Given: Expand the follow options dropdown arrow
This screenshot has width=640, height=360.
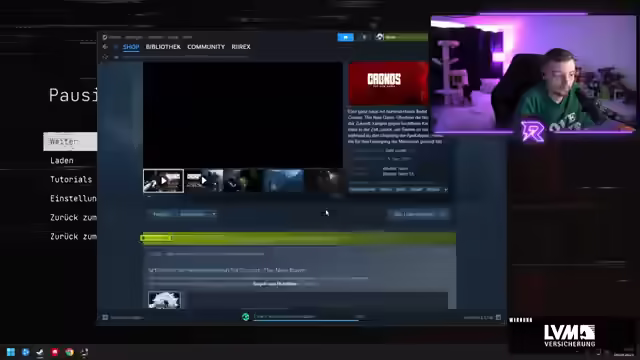Looking at the screenshot, I should click(213, 214).
